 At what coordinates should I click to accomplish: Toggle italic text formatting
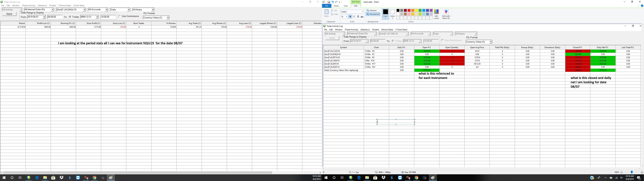[x=354, y=16]
